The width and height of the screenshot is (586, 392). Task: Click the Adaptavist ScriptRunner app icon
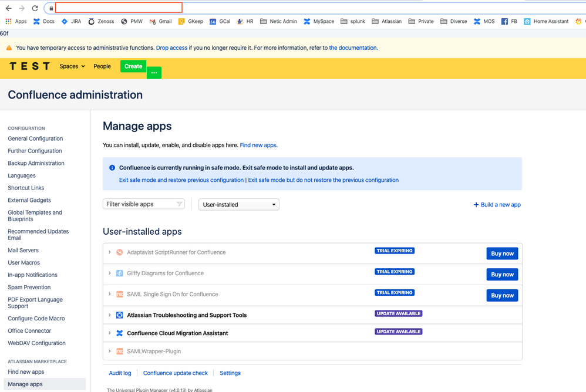pos(119,251)
